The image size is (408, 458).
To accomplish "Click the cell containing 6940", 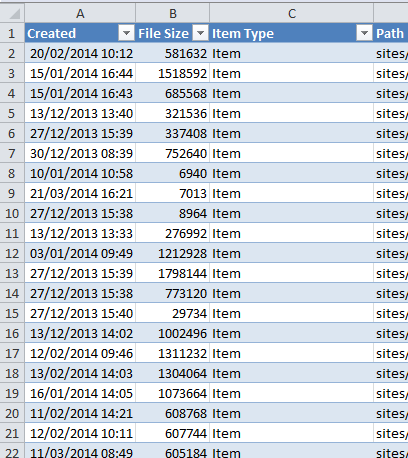I will coord(172,173).
